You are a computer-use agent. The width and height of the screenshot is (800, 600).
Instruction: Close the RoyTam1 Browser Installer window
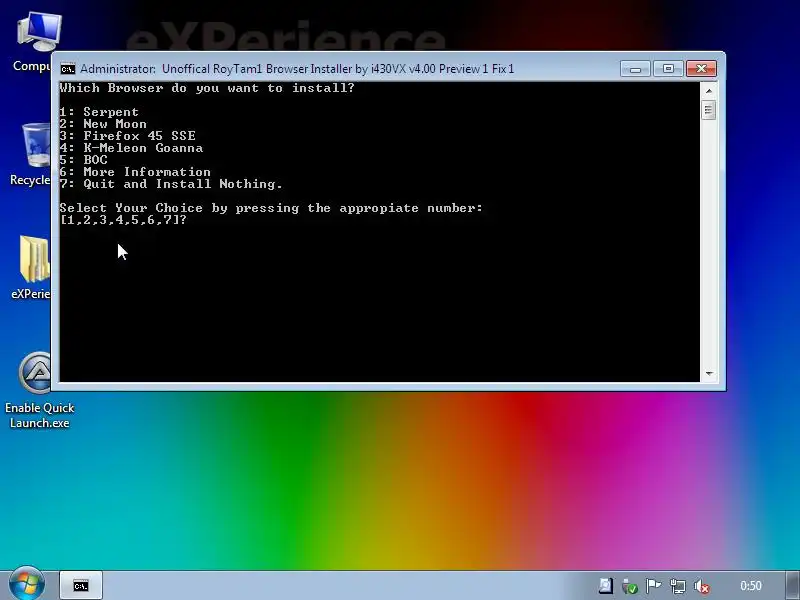coord(702,68)
